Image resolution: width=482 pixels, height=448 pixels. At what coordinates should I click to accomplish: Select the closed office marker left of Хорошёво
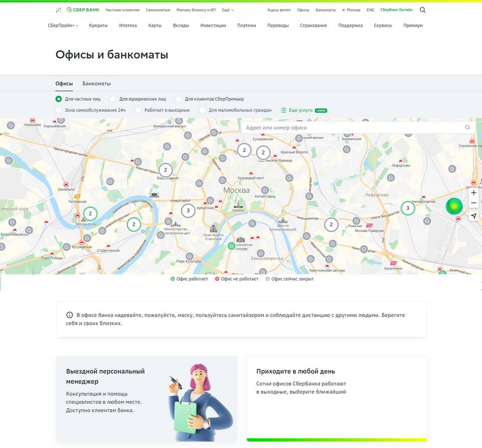pyautogui.click(x=11, y=126)
